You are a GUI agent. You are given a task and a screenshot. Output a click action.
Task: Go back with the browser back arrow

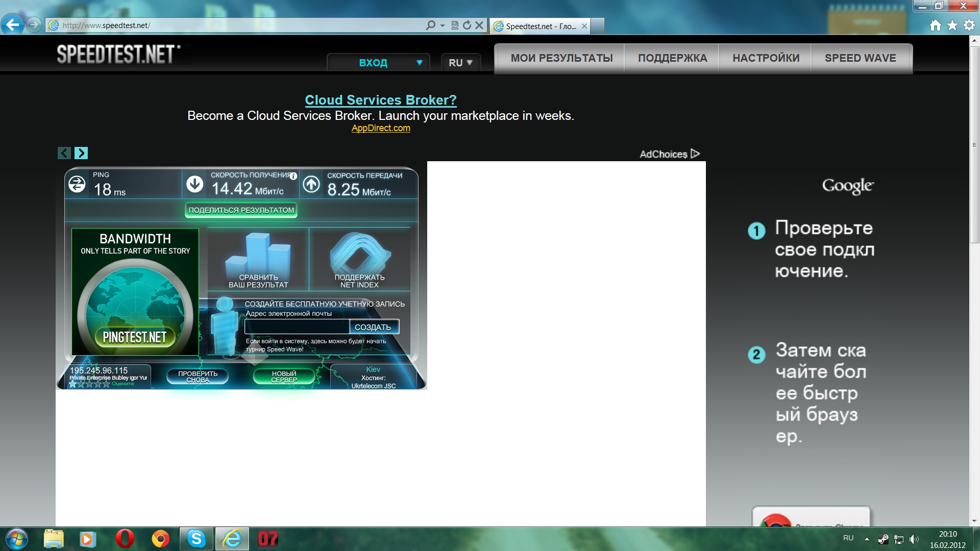(13, 24)
